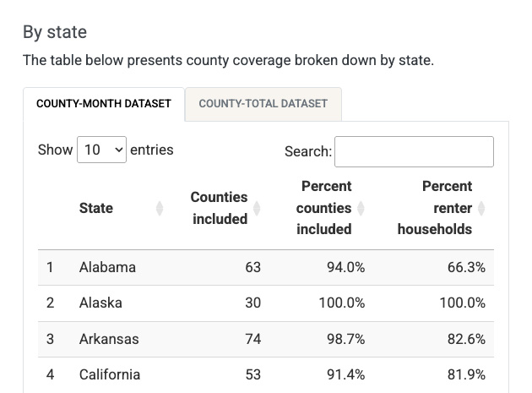Viewport: 532px width, 393px height.
Task: Select the California row
Action: 110,374
